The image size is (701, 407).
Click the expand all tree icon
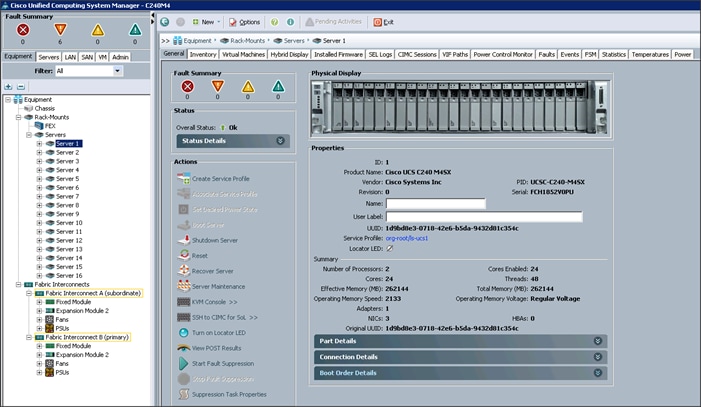tap(9, 87)
